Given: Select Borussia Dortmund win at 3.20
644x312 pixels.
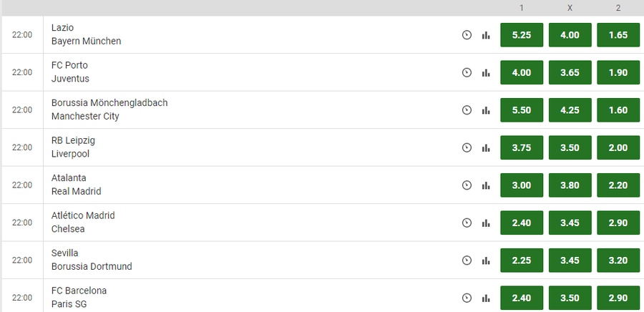Looking at the screenshot, I should coord(618,260).
